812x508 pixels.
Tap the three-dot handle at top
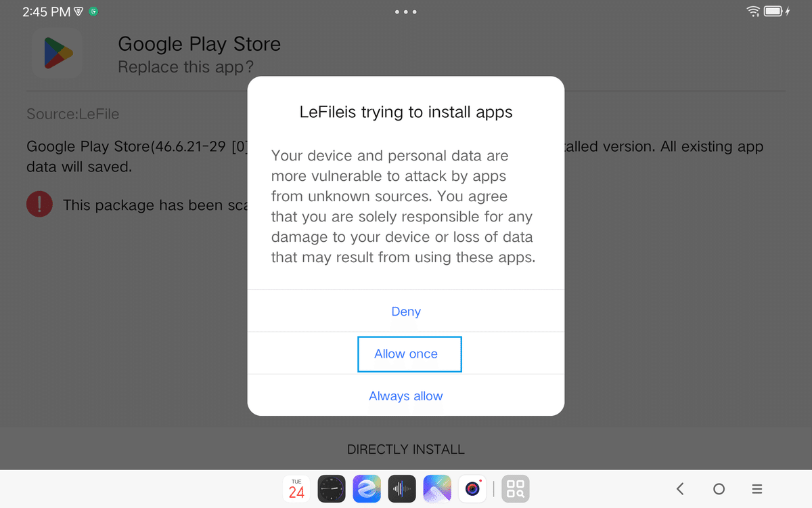(x=406, y=12)
